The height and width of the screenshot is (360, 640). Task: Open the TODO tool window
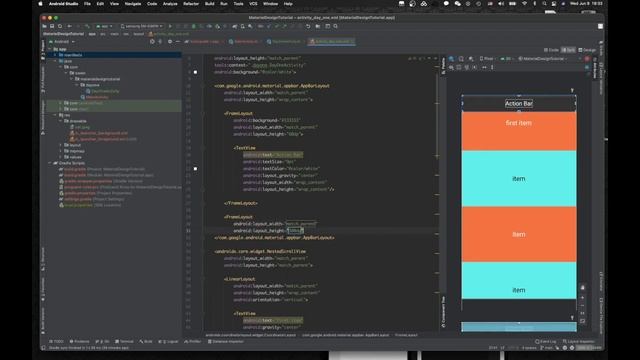point(56,341)
